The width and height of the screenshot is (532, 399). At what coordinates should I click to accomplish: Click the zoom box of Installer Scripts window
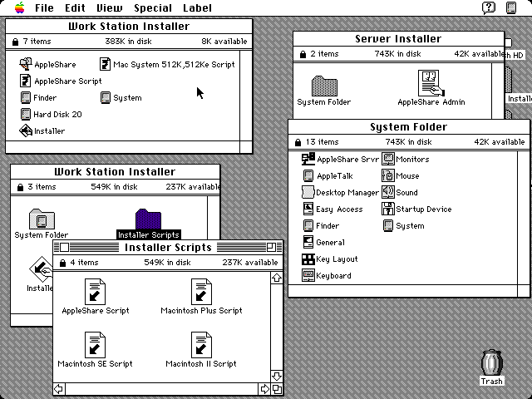(271, 248)
